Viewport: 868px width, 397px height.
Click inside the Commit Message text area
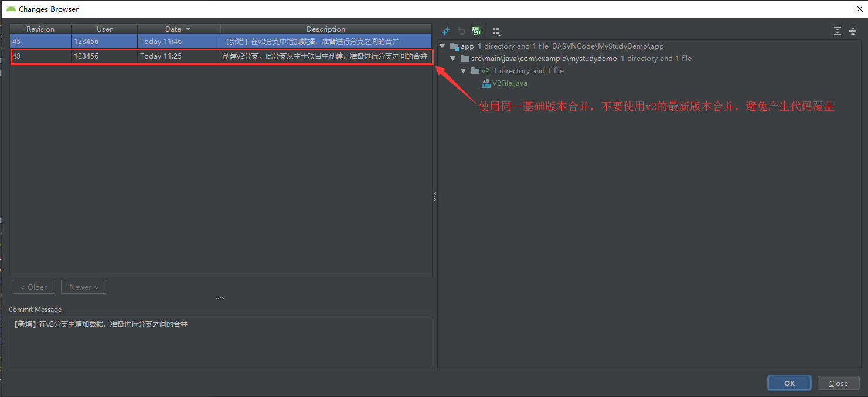[x=220, y=343]
